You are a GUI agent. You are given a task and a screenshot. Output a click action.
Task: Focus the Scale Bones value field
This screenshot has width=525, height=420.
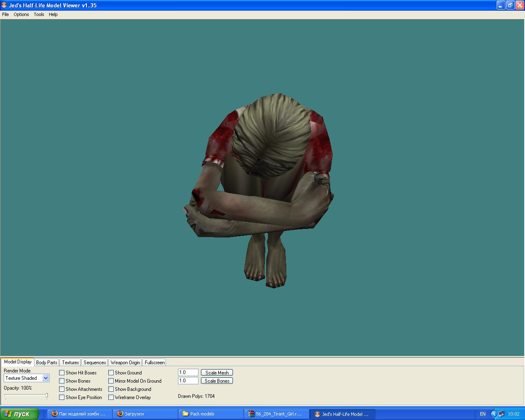click(188, 381)
